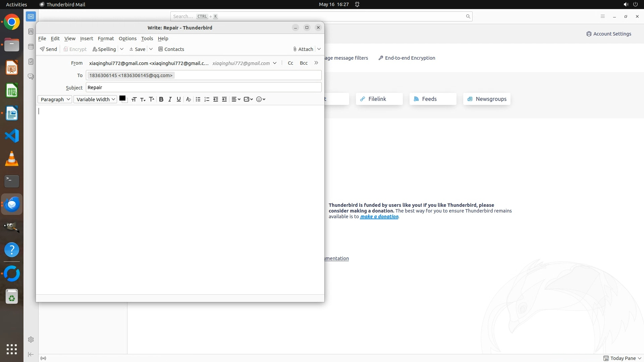This screenshot has width=644, height=362.
Task: Open the Paragraph style dropdown
Action: (55, 99)
